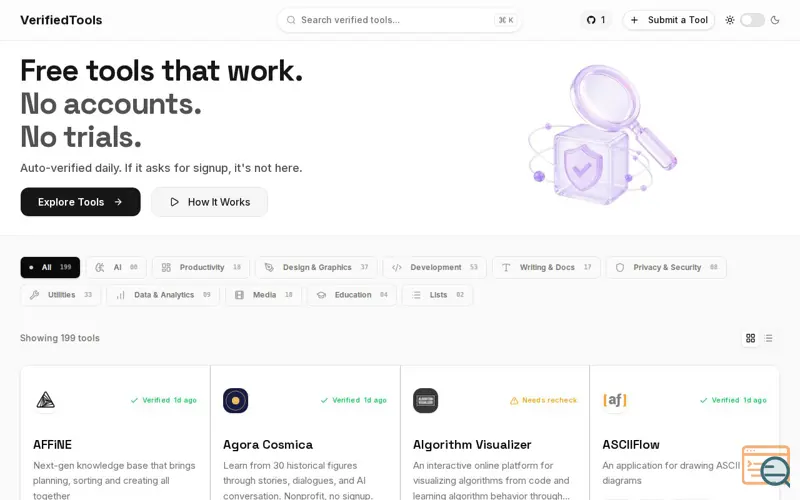Select the Productivity category filter

201,267
